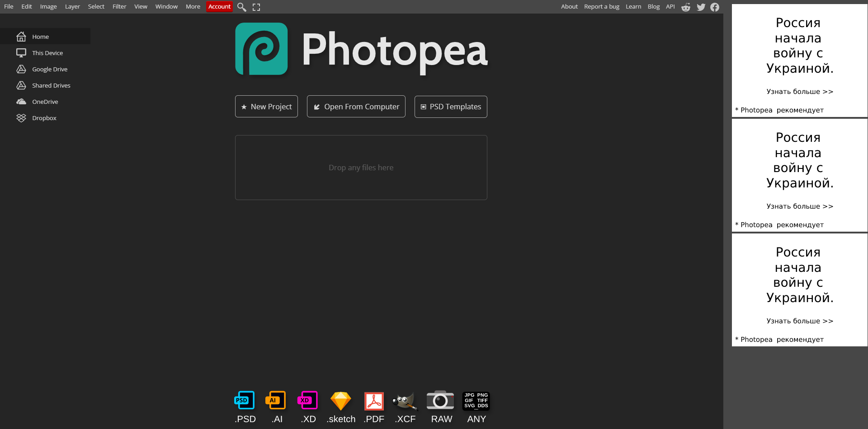Open the Image menu
This screenshot has width=868, height=429.
tap(48, 7)
